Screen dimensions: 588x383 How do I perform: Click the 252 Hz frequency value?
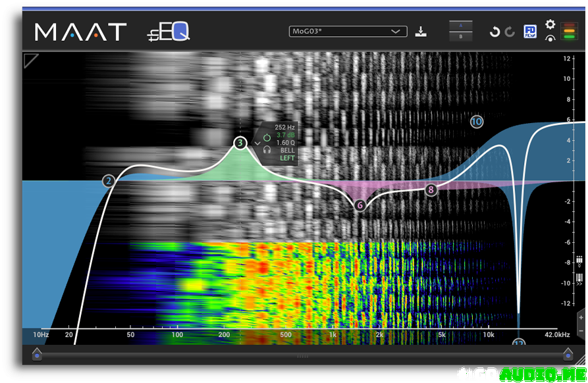pos(285,127)
